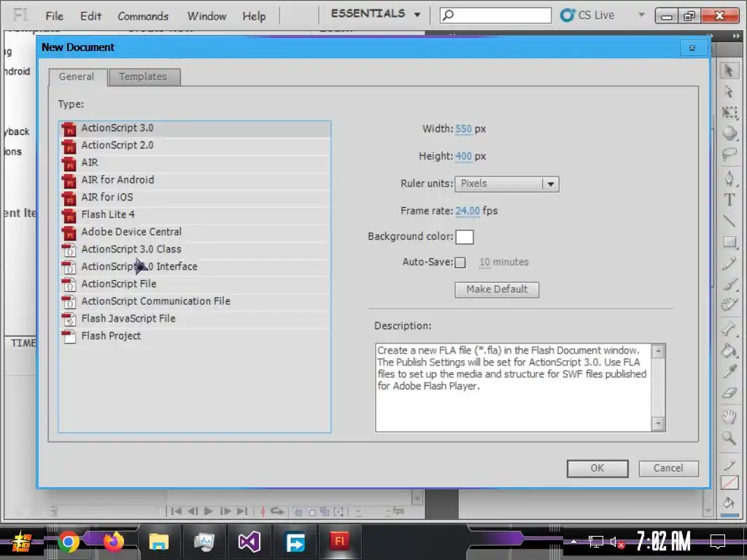Open the File menu
The image size is (747, 560).
(x=54, y=16)
